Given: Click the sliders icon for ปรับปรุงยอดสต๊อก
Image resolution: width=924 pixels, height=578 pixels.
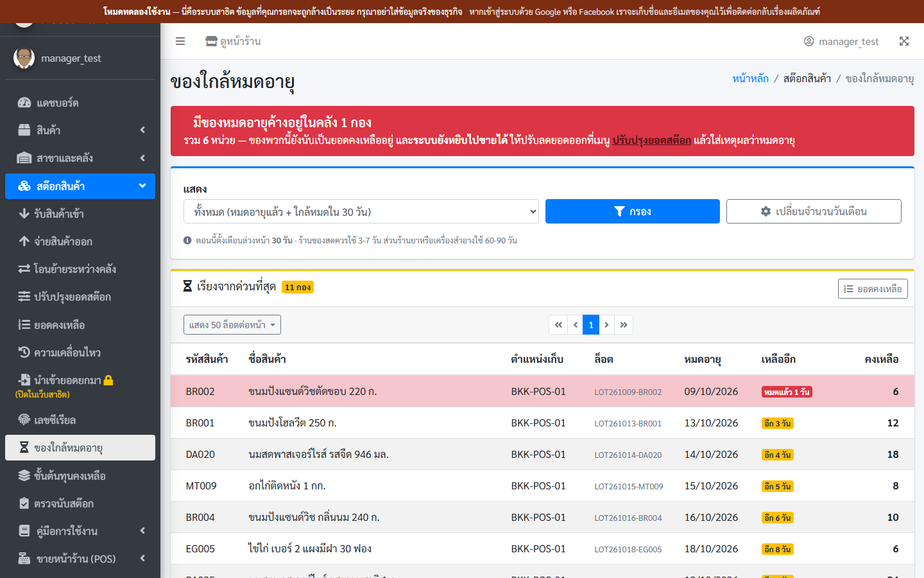Looking at the screenshot, I should click(24, 296).
